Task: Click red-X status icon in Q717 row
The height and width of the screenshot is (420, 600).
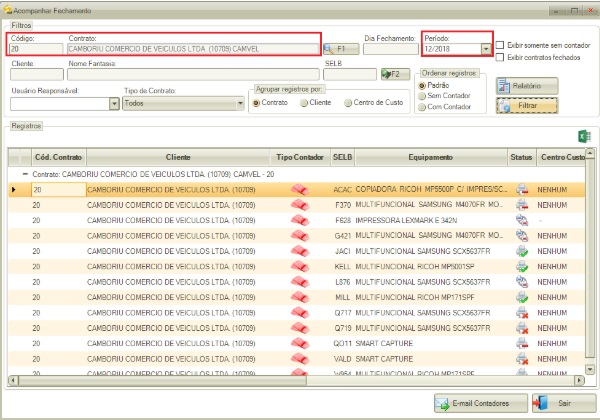Action: pyautogui.click(x=522, y=313)
